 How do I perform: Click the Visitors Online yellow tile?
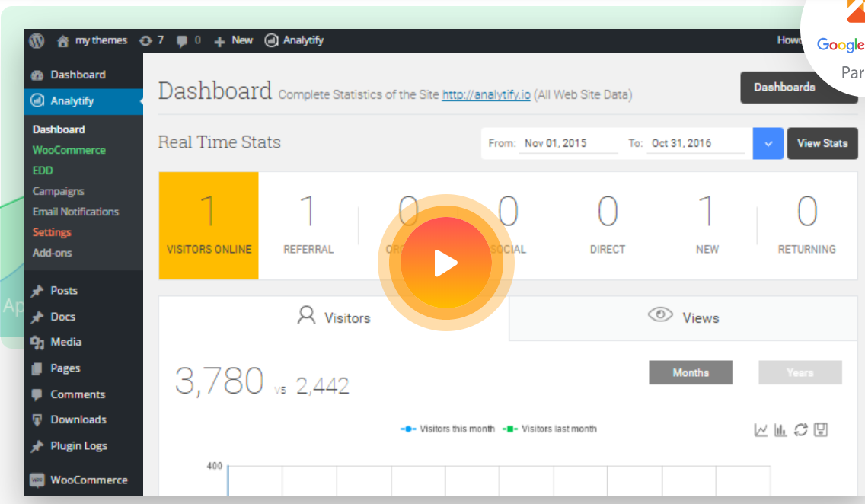209,225
